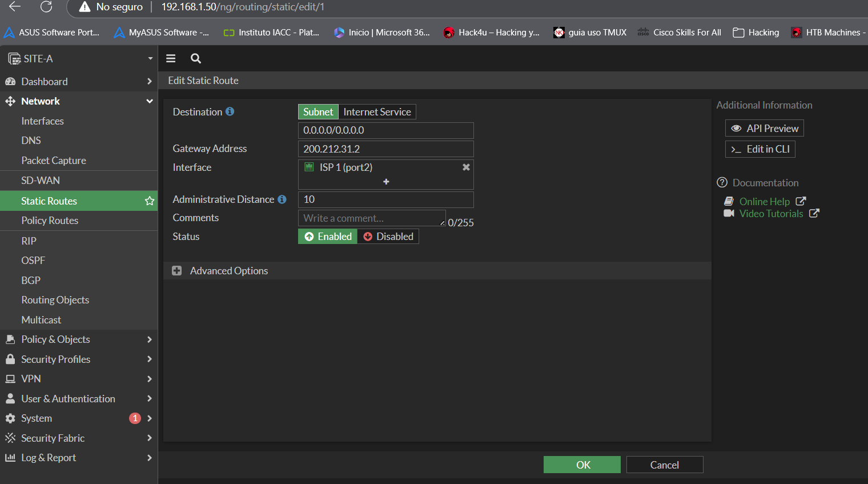868x484 pixels.
Task: Set Status to Disabled
Action: [x=388, y=237]
